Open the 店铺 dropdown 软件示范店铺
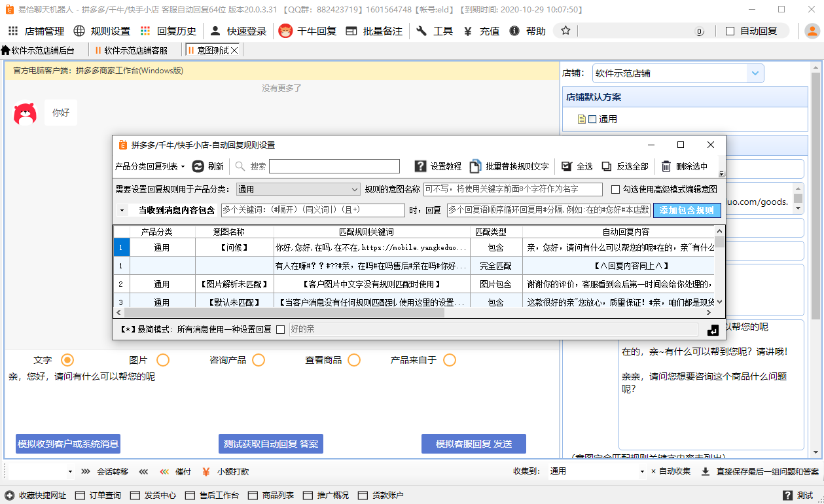The image size is (824, 504). (679, 73)
